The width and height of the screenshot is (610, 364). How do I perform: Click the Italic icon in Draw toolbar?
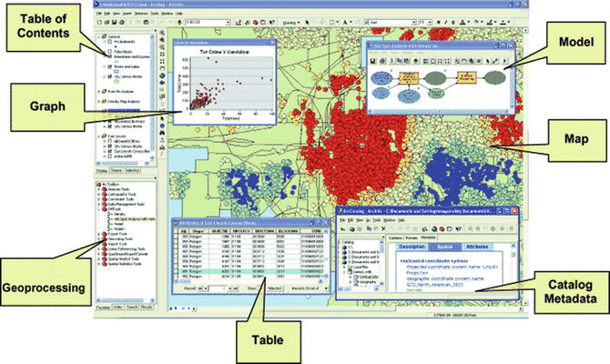pos(446,22)
